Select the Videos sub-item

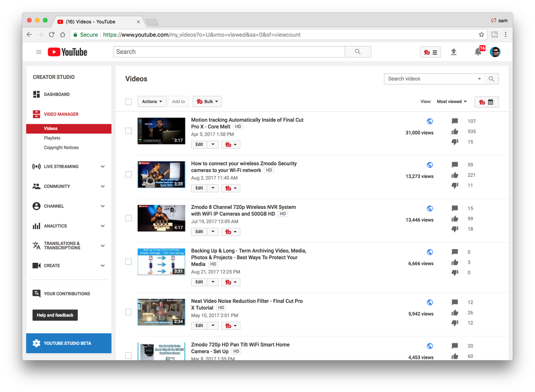[69, 129]
